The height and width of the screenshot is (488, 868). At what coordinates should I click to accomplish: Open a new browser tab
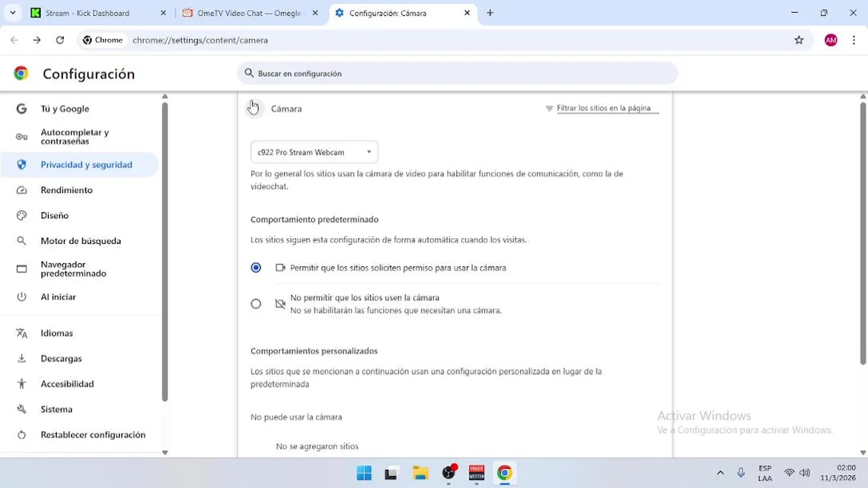[490, 13]
